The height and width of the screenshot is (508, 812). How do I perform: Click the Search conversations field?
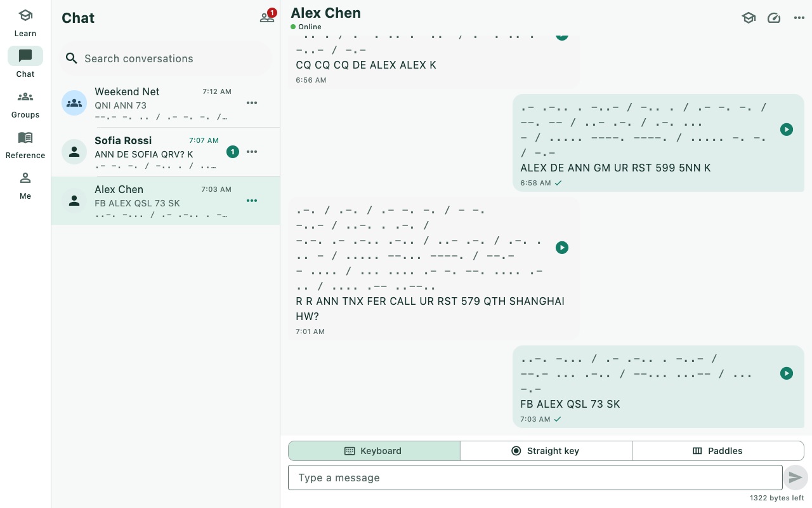166,58
